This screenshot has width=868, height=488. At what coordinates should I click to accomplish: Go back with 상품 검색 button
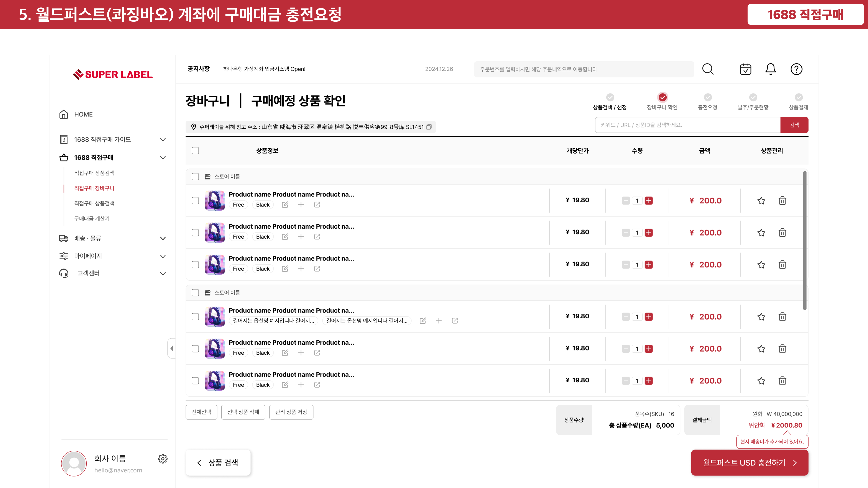(x=218, y=462)
